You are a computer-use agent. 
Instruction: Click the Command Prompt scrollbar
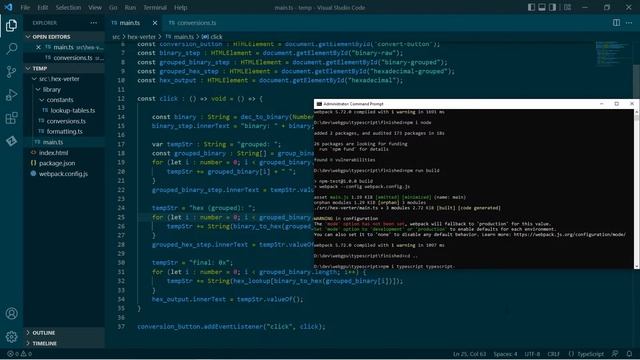click(636, 189)
